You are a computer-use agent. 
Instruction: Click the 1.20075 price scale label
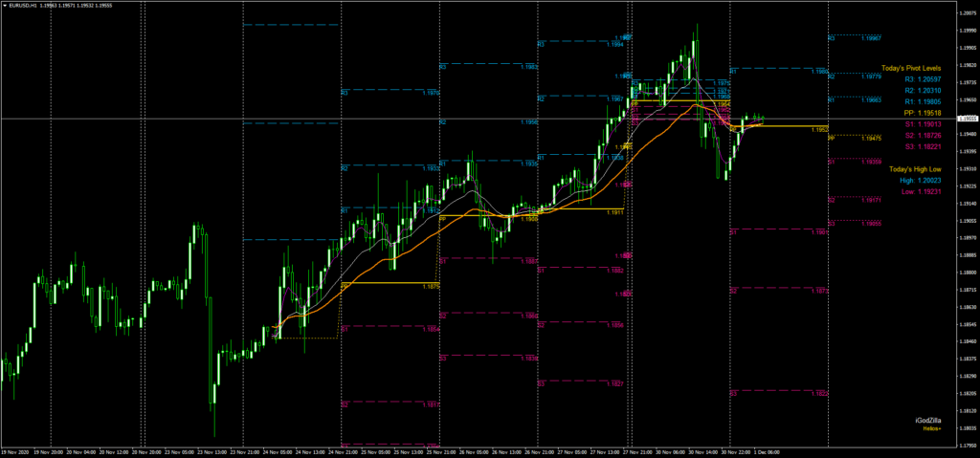969,11
